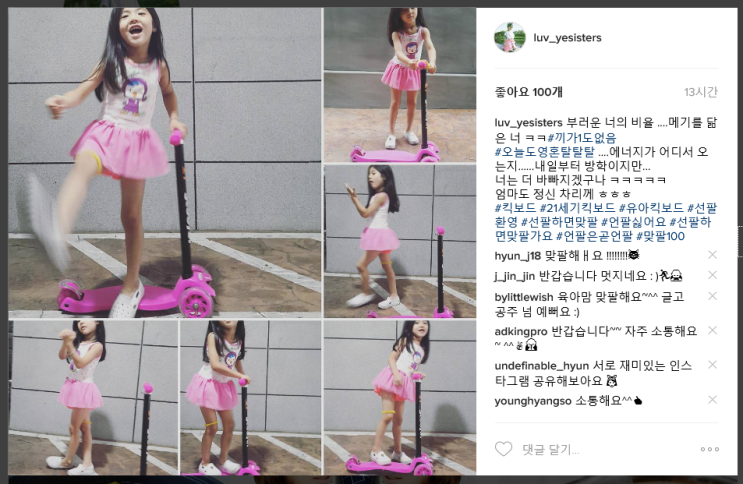This screenshot has height=484, width=743.
Task: Remove the j_jin_jin comment using X
Action: (x=712, y=275)
